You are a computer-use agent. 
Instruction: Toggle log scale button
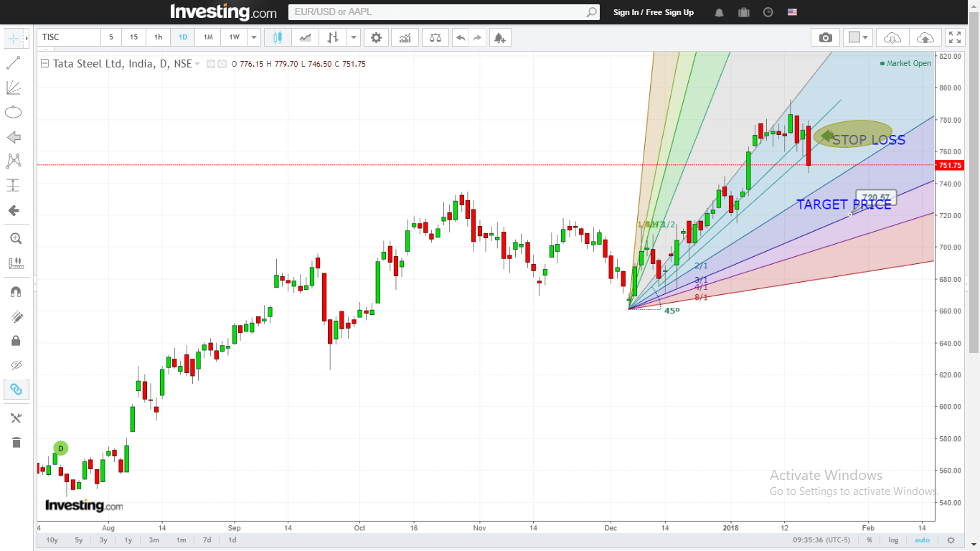coord(893,540)
